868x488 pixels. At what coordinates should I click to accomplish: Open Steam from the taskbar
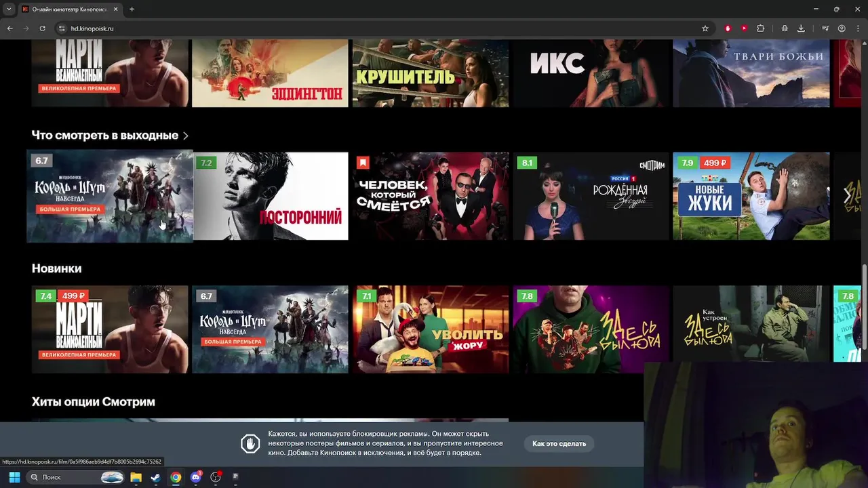point(155,477)
